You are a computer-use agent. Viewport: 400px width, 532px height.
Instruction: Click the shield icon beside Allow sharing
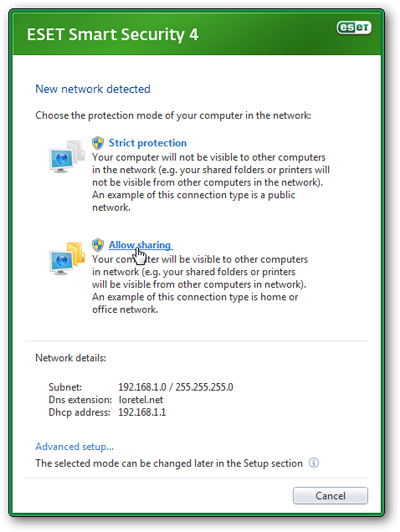click(x=98, y=245)
